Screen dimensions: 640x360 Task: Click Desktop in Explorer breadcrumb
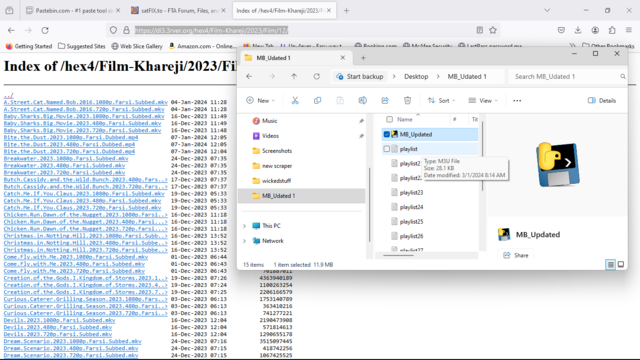click(x=416, y=76)
